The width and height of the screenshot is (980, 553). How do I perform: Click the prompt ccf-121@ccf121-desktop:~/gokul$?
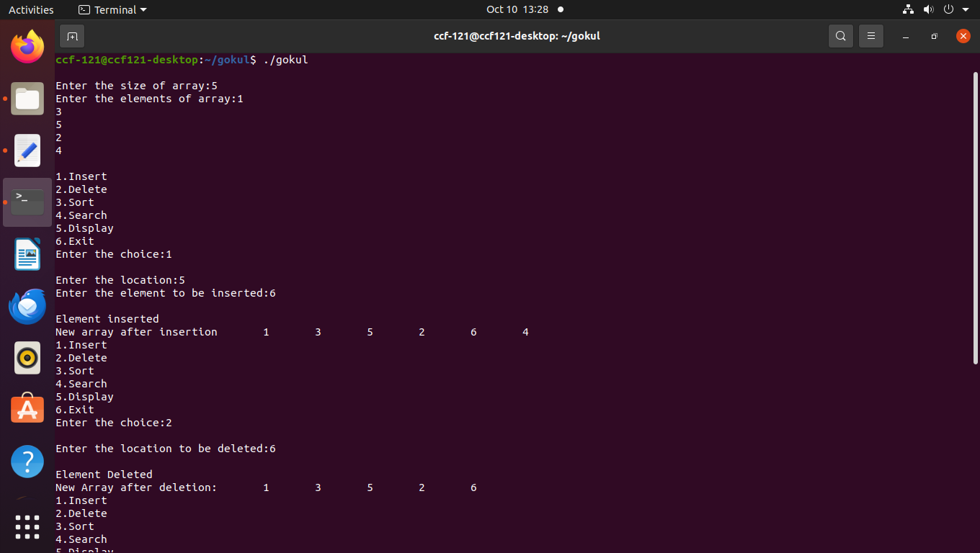(x=156, y=60)
